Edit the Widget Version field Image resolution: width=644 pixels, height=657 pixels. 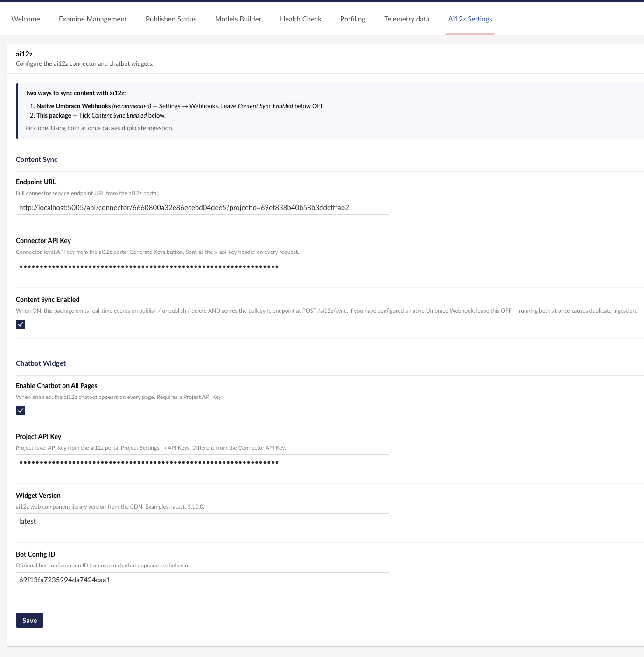203,521
